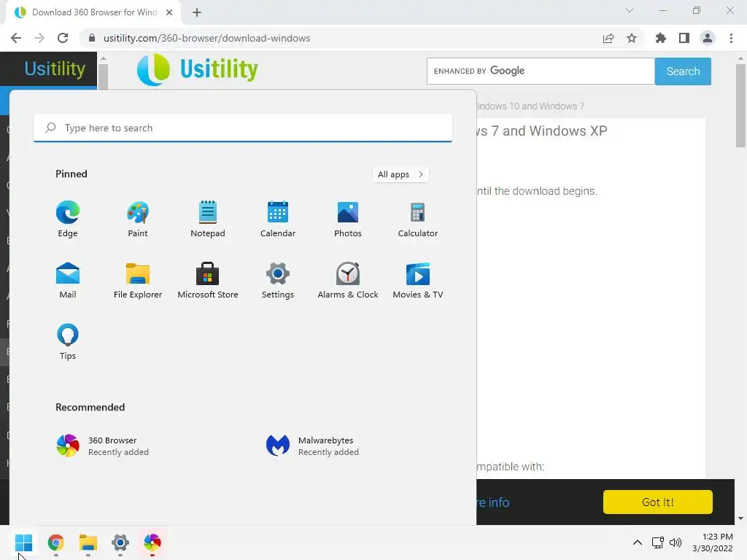The width and height of the screenshot is (747, 560).
Task: Open Chrome three-dot menu
Action: 731,38
